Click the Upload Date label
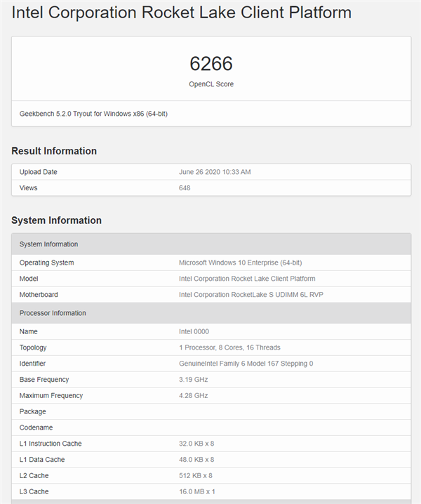The width and height of the screenshot is (421, 504). pyautogui.click(x=39, y=172)
